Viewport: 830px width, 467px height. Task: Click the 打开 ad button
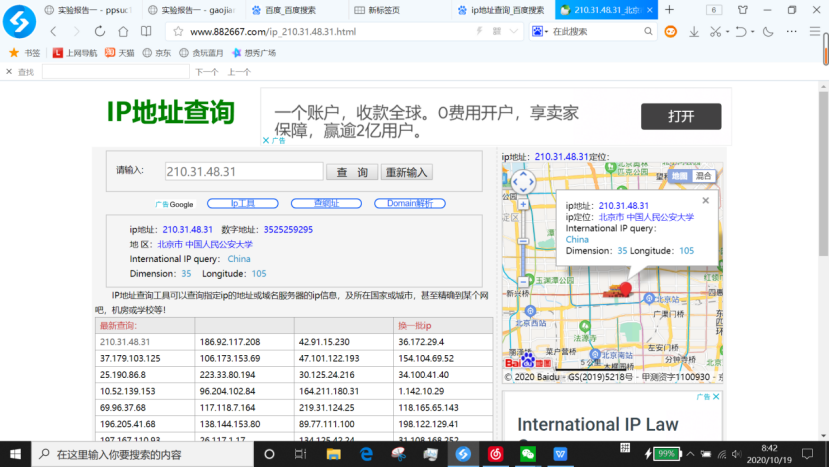(681, 116)
